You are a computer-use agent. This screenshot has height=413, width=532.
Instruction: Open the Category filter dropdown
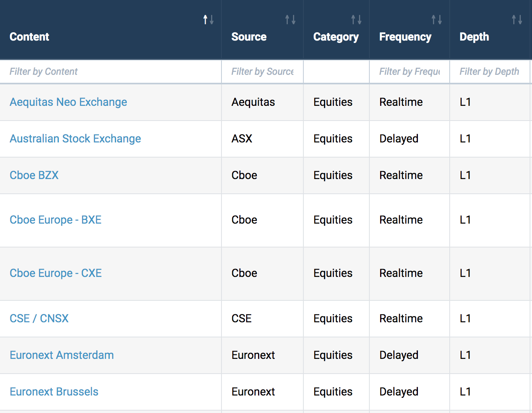coord(336,72)
